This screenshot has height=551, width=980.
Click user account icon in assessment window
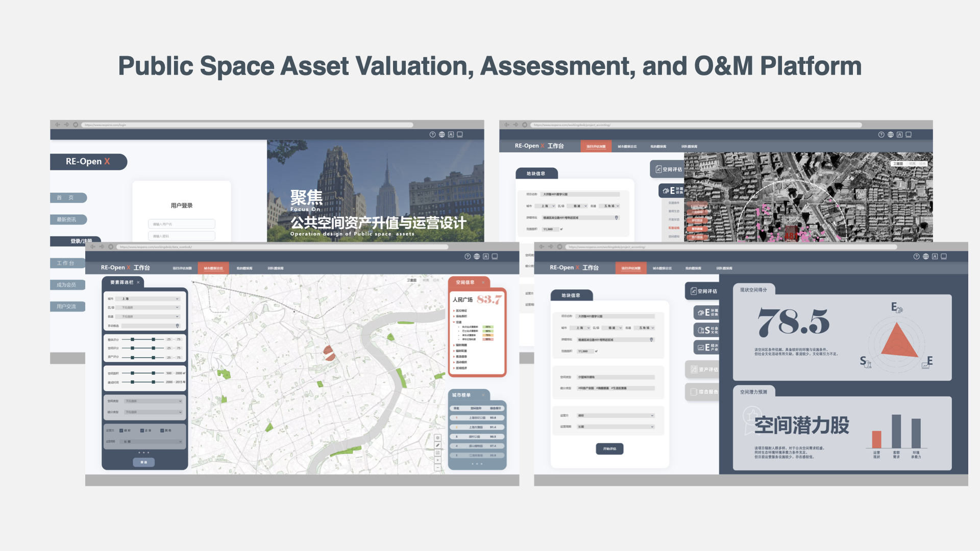coord(935,257)
